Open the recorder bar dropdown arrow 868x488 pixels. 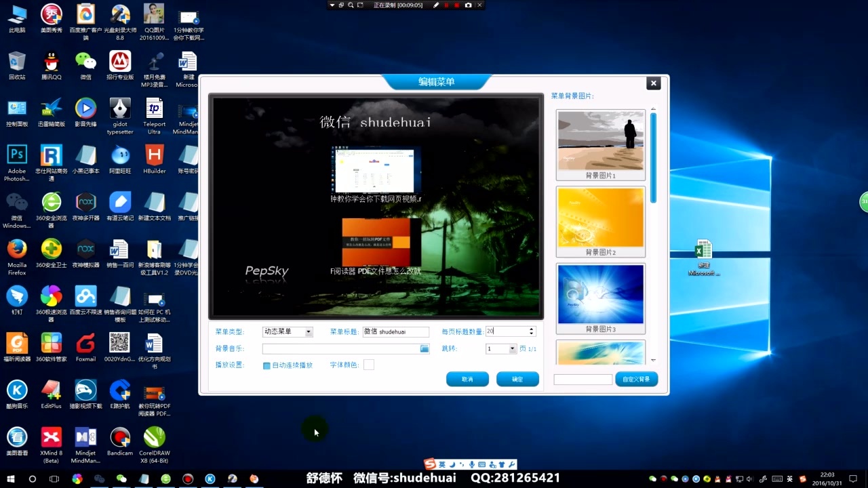(x=332, y=5)
